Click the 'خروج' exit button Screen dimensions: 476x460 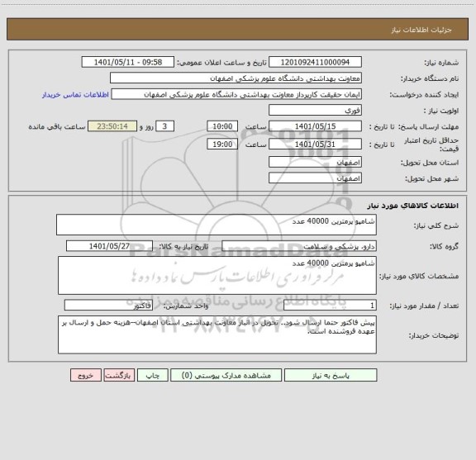tap(86, 375)
